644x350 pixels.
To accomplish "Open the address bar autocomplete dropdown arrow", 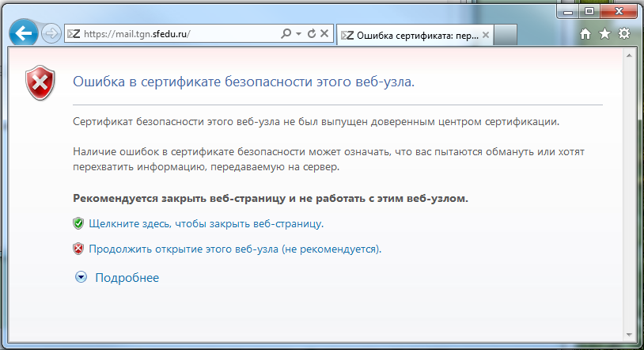I will click(298, 34).
